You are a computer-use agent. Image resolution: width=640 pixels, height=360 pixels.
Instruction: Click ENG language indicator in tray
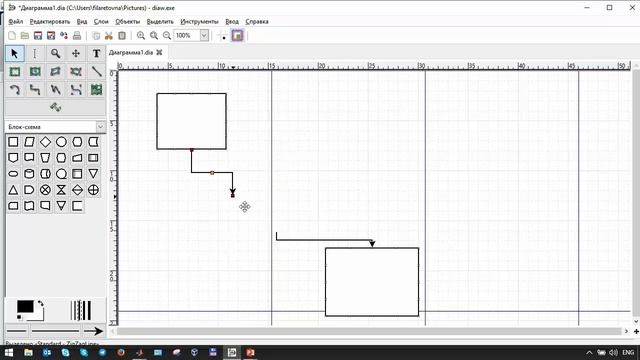(628, 352)
